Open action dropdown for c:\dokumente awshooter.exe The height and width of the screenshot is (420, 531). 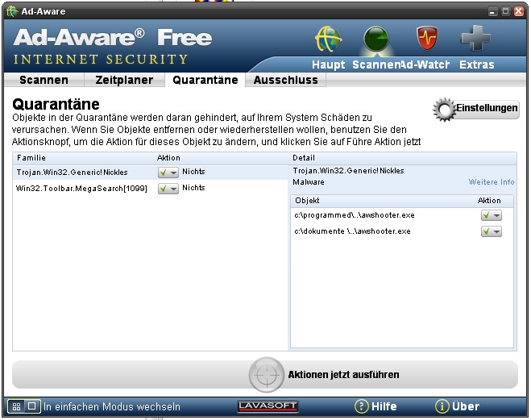pyautogui.click(x=492, y=231)
